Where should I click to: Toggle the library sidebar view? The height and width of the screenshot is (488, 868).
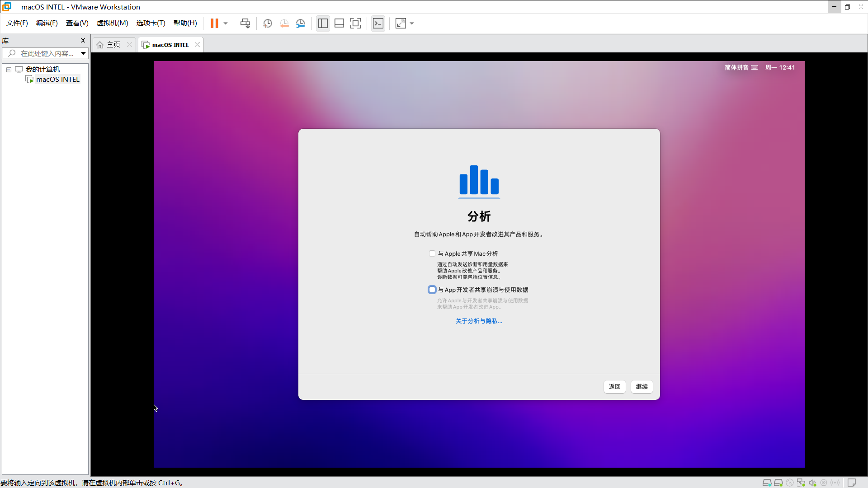click(323, 23)
